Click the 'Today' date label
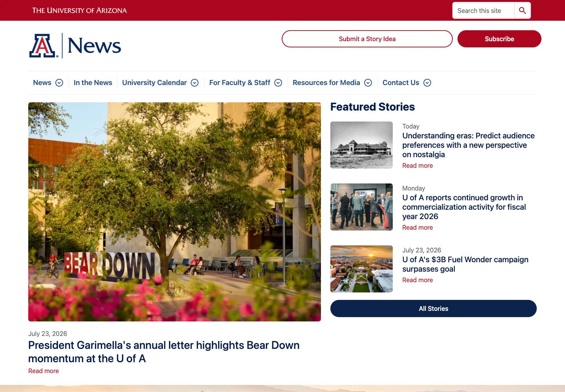The height and width of the screenshot is (392, 565). click(411, 126)
